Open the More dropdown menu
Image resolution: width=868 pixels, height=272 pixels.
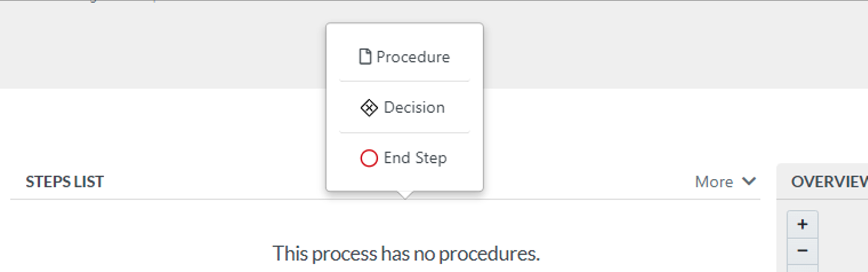tap(714, 182)
